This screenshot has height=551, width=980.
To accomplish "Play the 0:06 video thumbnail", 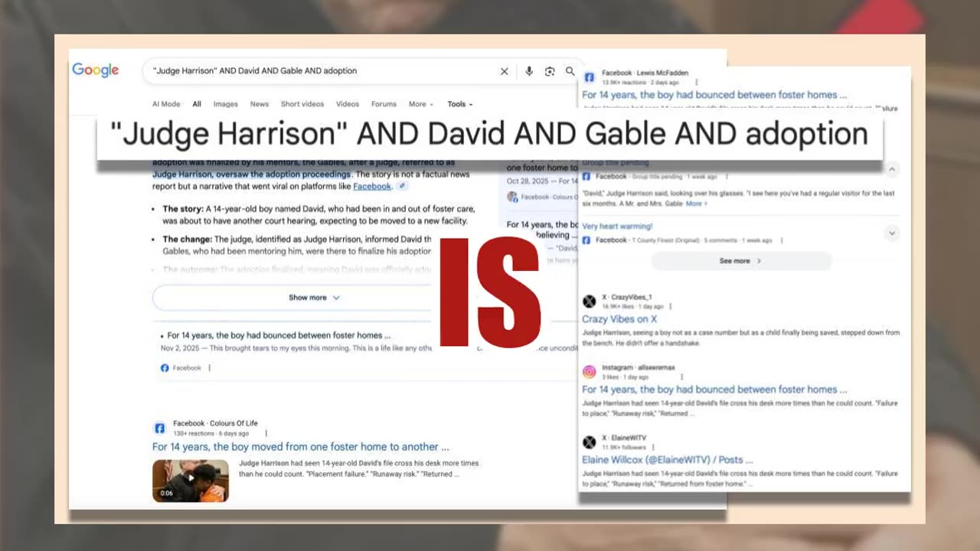I will [x=191, y=481].
